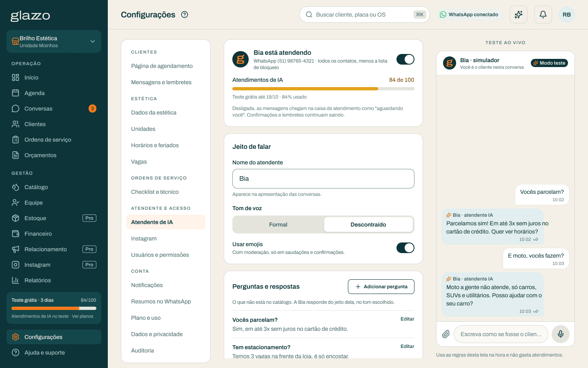Open Relatórios chart icon

[16, 280]
